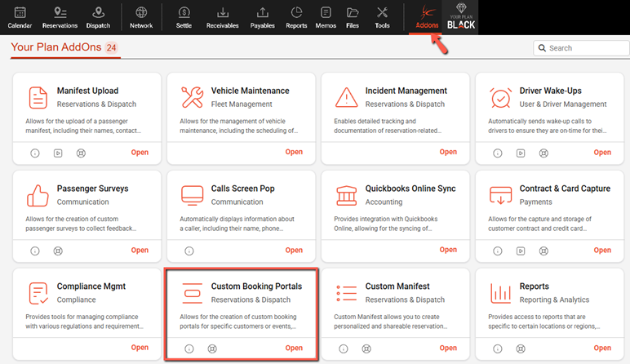This screenshot has height=364, width=630.
Task: Click the support icon on Passenger Surveys
Action: click(58, 251)
